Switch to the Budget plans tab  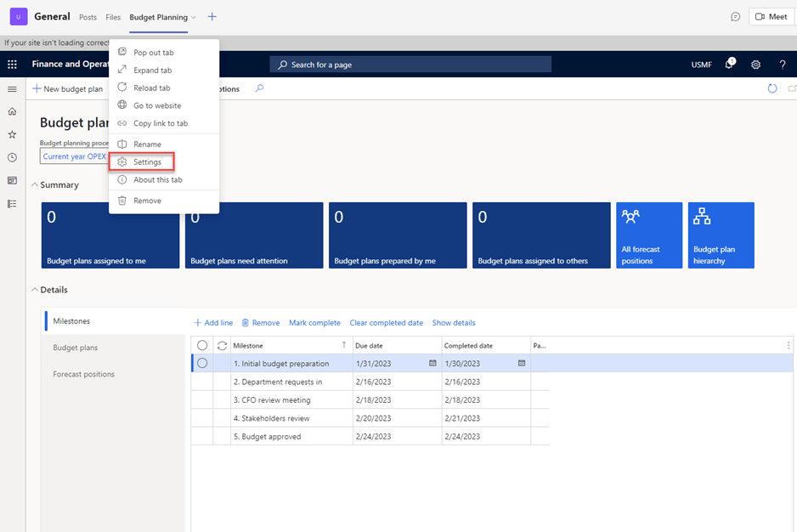coord(76,348)
